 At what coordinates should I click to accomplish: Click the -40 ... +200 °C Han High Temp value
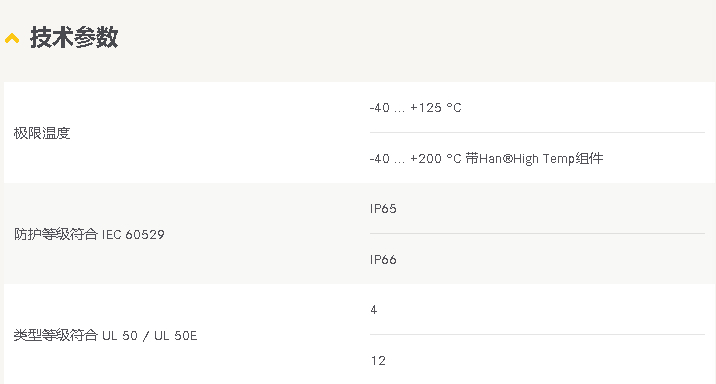pyautogui.click(x=486, y=158)
